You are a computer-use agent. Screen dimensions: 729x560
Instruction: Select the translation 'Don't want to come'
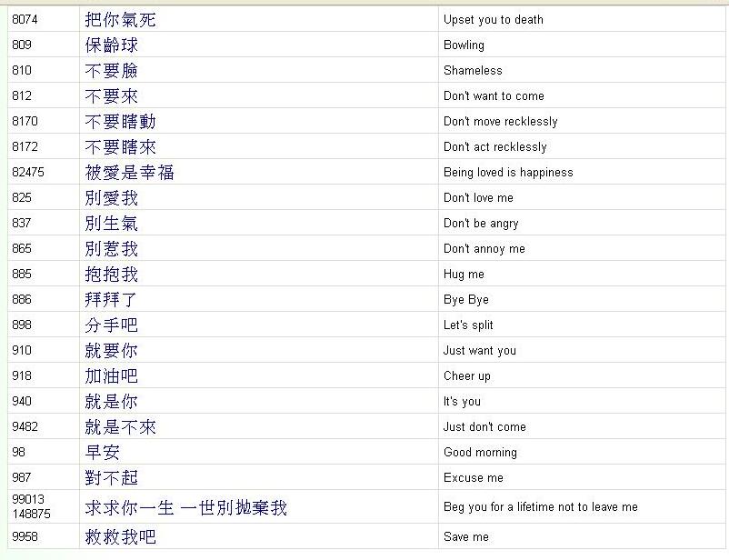point(494,95)
